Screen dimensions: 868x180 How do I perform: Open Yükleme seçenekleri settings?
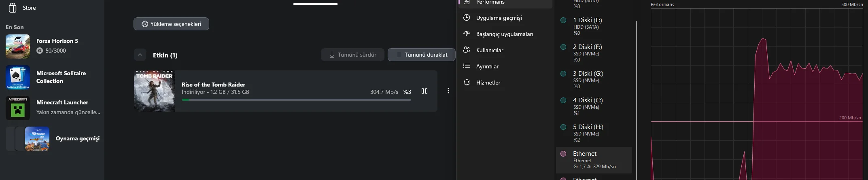[x=171, y=24]
